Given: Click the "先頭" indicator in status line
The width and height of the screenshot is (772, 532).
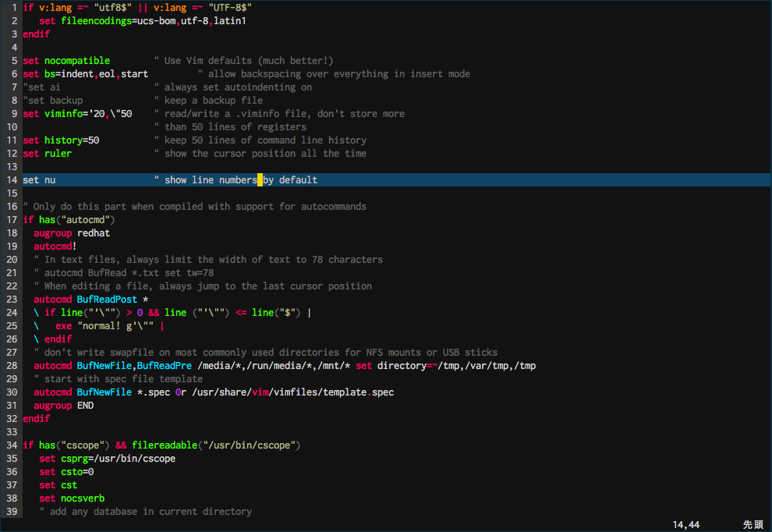Looking at the screenshot, I should (x=753, y=525).
